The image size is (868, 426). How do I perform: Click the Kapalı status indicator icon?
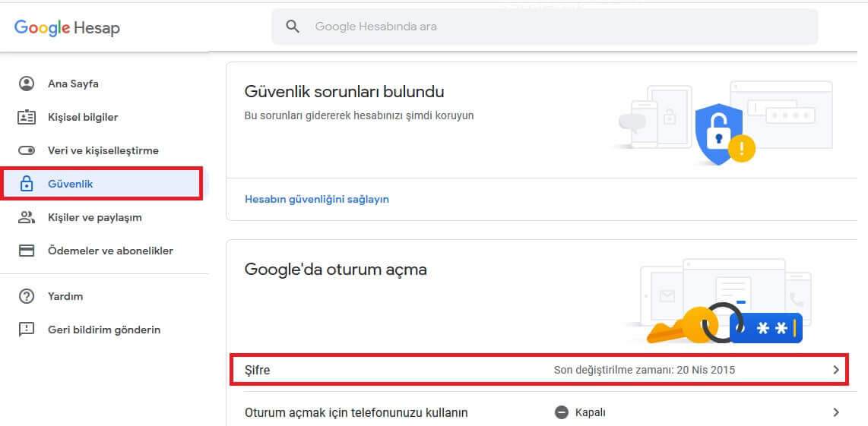pos(562,412)
